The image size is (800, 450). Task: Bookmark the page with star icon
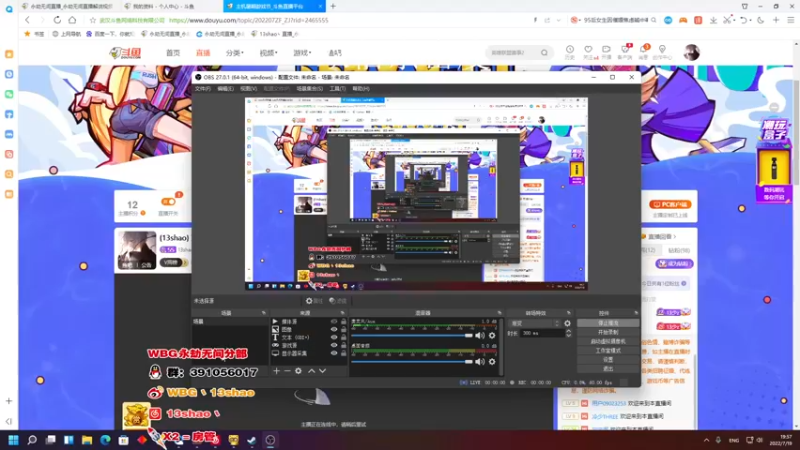tap(92, 20)
